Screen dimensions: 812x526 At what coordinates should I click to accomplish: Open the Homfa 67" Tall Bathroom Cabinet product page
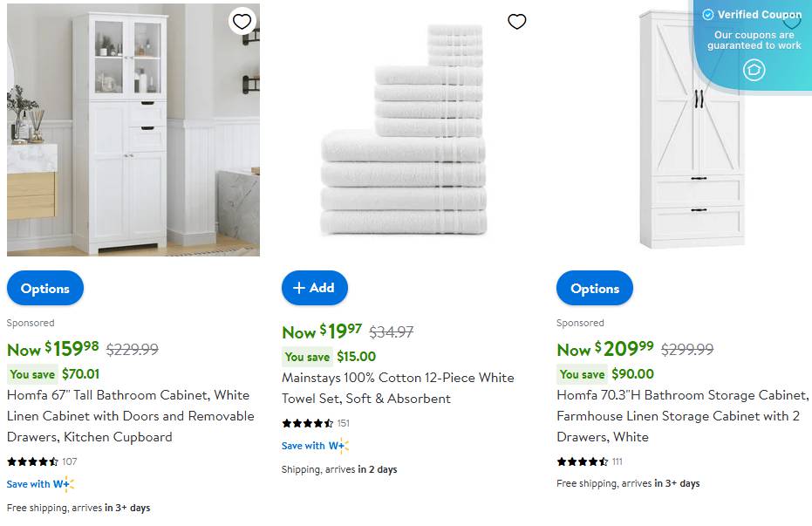click(x=128, y=416)
